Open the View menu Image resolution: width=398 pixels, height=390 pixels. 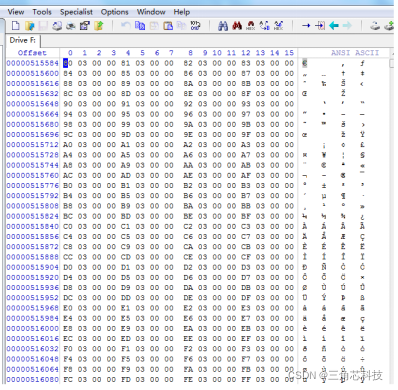[x=16, y=12]
